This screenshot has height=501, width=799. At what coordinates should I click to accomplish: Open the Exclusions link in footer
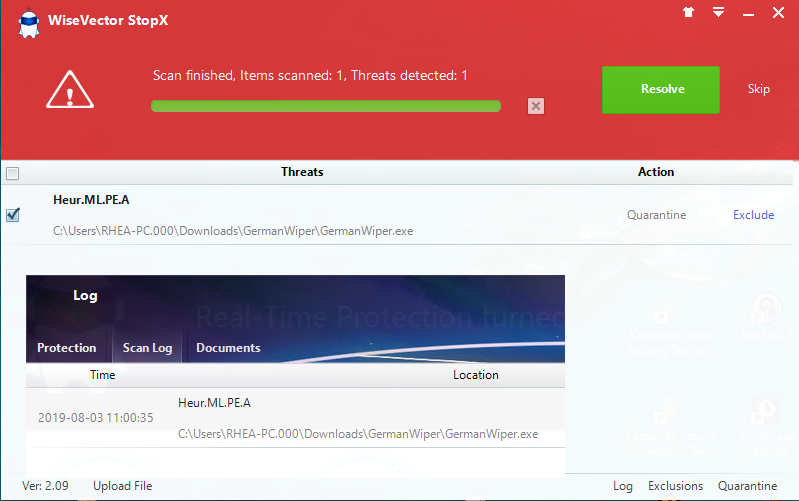pyautogui.click(x=675, y=486)
